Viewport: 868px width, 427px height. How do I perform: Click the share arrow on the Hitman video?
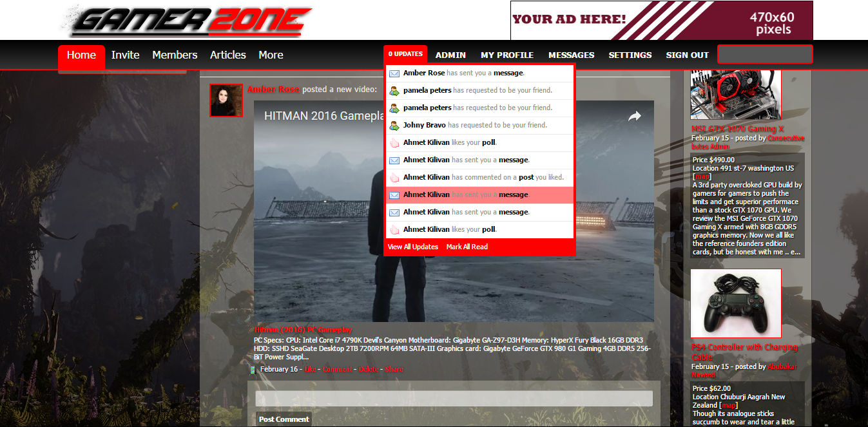pos(635,117)
